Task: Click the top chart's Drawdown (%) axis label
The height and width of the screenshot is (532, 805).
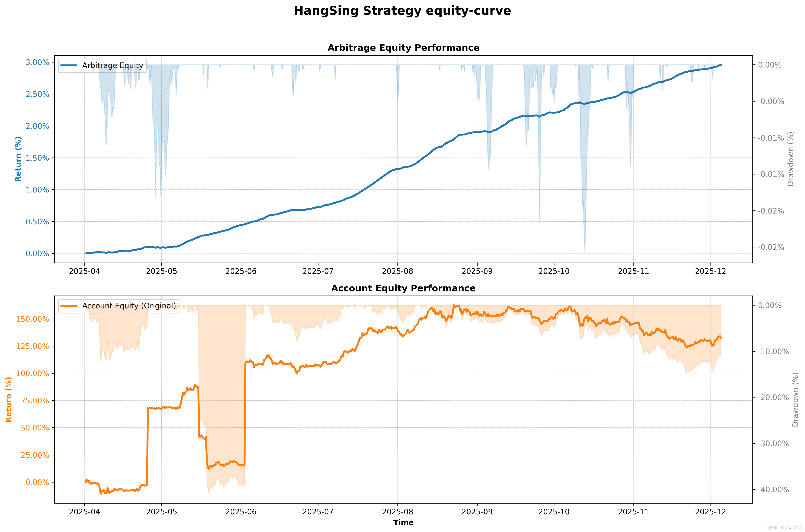Action: (x=790, y=159)
